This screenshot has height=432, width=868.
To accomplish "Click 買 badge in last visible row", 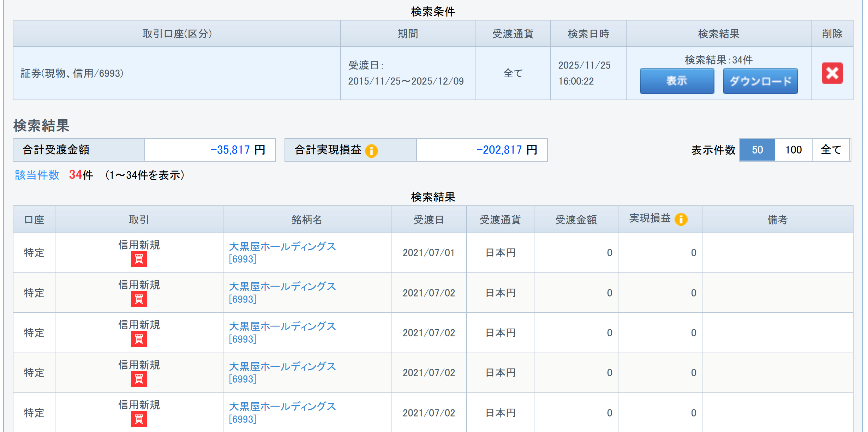I will pyautogui.click(x=139, y=419).
